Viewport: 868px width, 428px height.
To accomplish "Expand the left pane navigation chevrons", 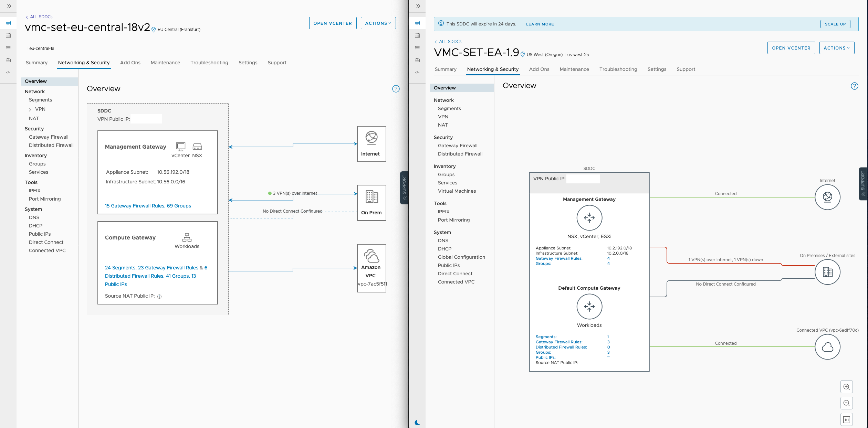I will coord(9,6).
